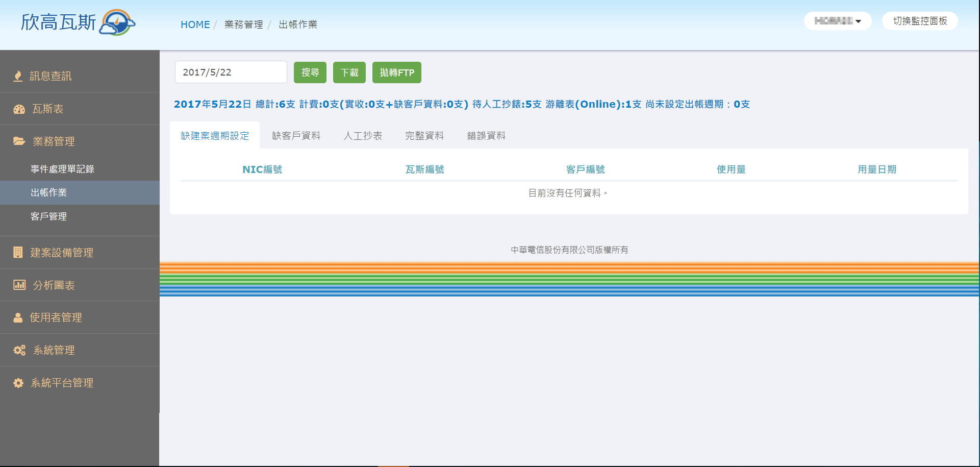Expand the 分析圖表 sidebar menu

(x=80, y=285)
